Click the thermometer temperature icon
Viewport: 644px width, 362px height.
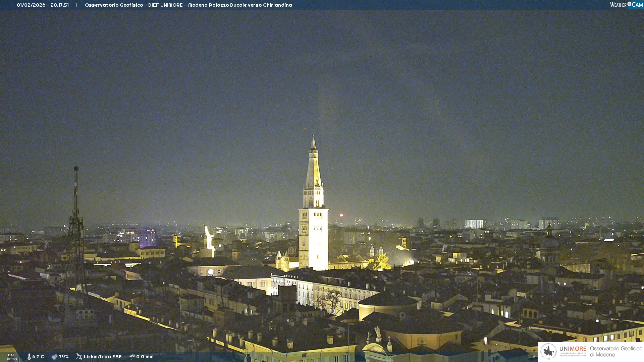29,357
